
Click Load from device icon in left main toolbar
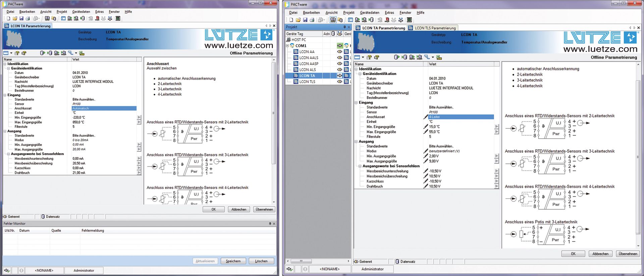tap(70, 18)
